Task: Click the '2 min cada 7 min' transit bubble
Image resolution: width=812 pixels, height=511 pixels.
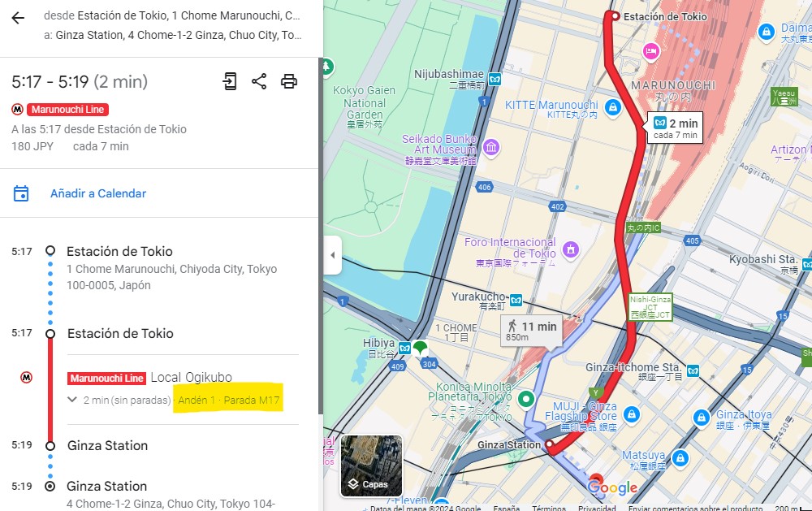Action: pos(676,128)
